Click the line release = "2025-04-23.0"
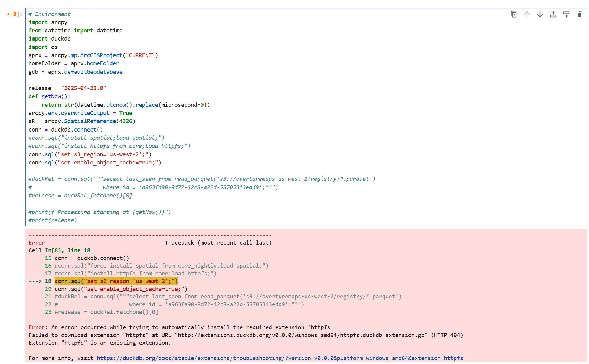 (x=67, y=88)
